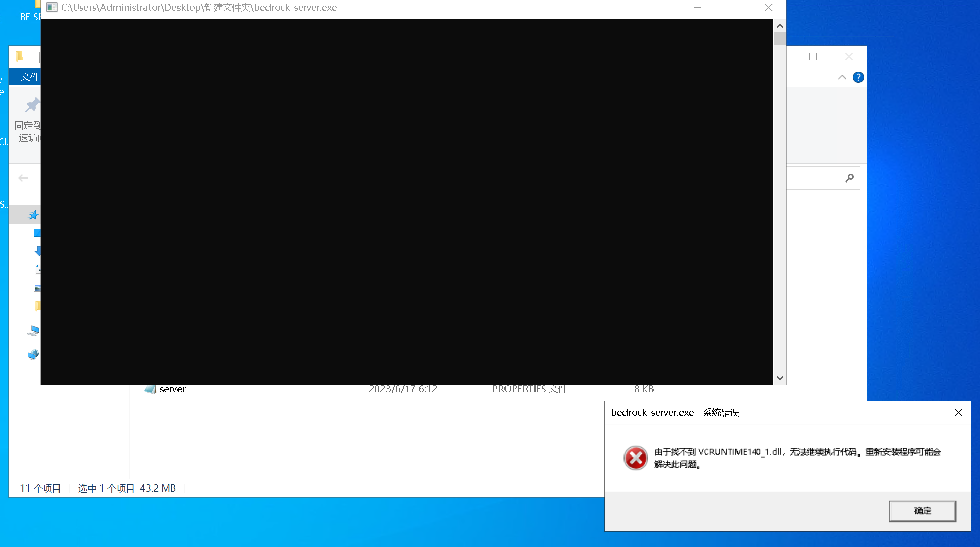
Task: Open Documents from the Explorer sidebar
Action: [x=37, y=269]
